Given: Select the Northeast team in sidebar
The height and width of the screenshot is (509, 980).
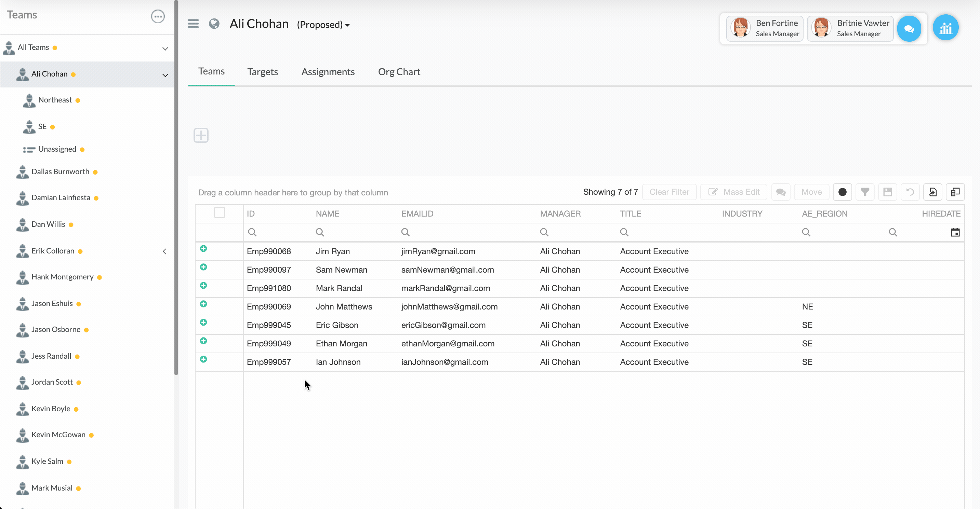Looking at the screenshot, I should click(55, 100).
